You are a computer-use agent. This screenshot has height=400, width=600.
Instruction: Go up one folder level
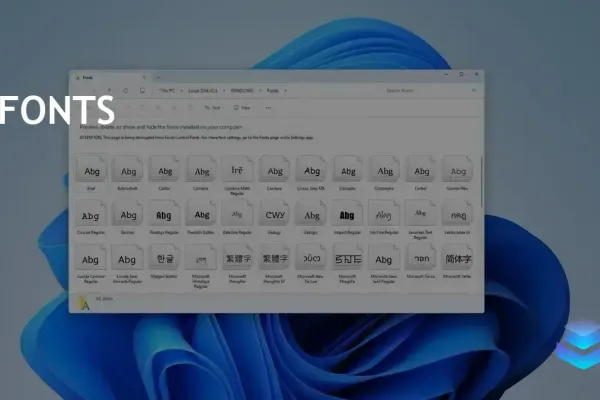click(109, 90)
